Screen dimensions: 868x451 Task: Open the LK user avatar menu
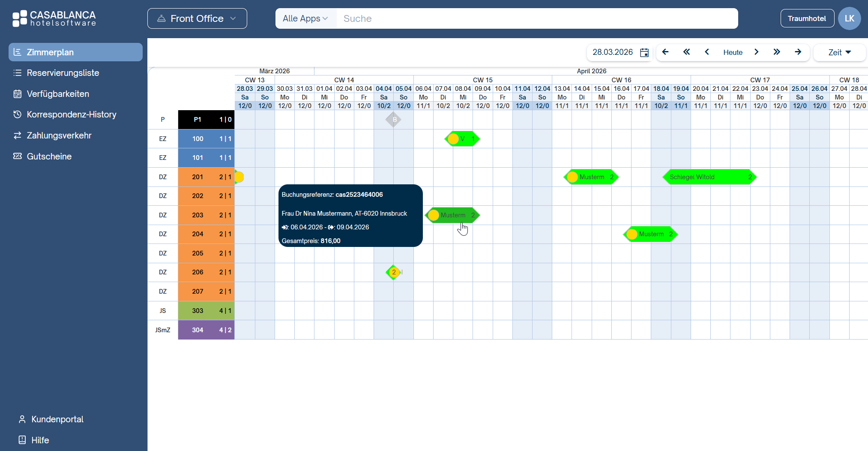(x=849, y=18)
